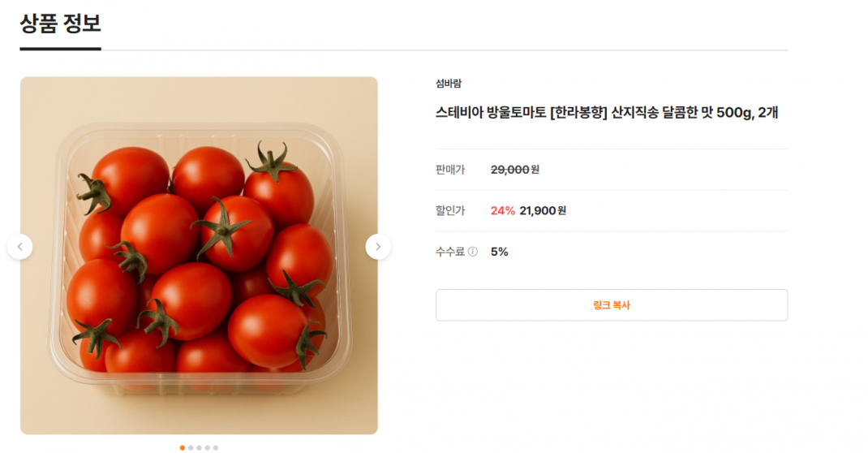Viewport: 868px width, 453px height.
Task: Advance to the next product image
Action: [x=378, y=246]
